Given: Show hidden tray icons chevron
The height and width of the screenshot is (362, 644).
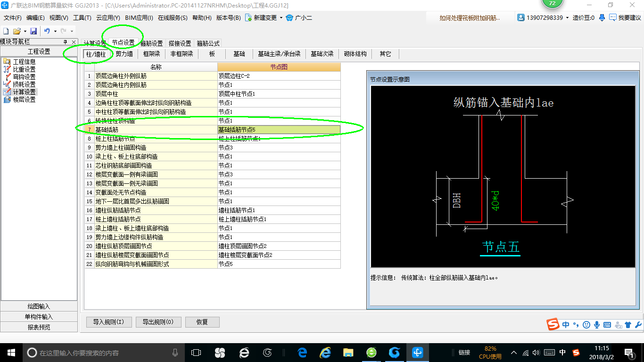Looking at the screenshot, I should coord(514,353).
